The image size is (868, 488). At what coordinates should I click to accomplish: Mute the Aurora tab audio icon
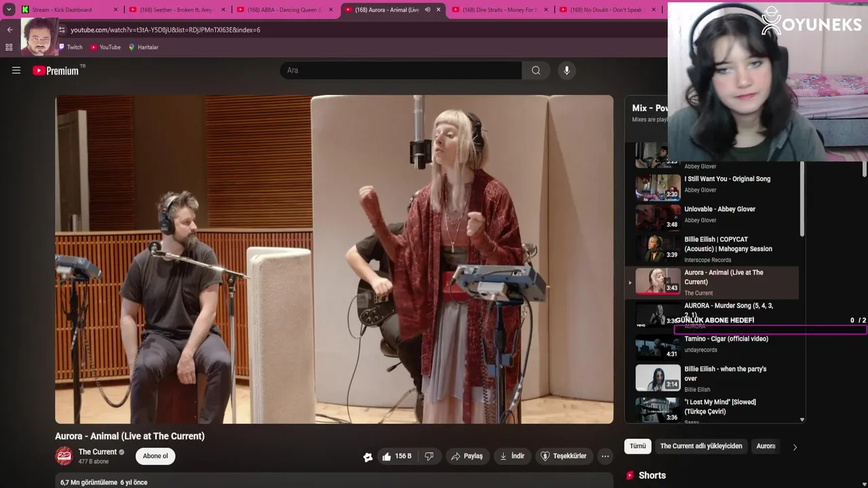tap(427, 9)
